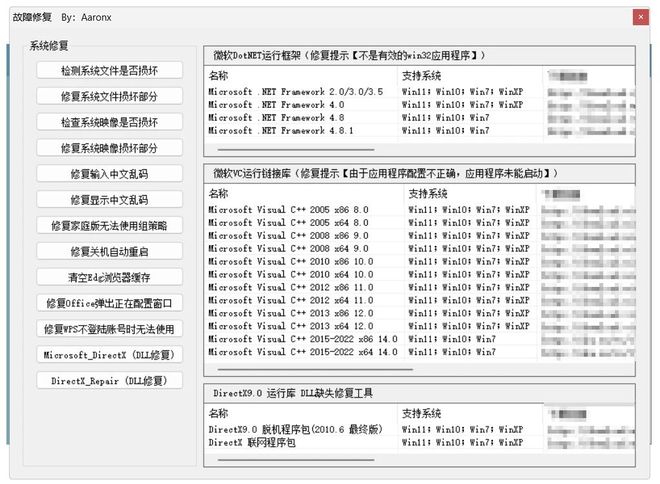
Task: Start 修复系统映像损坏部分
Action: 109,148
